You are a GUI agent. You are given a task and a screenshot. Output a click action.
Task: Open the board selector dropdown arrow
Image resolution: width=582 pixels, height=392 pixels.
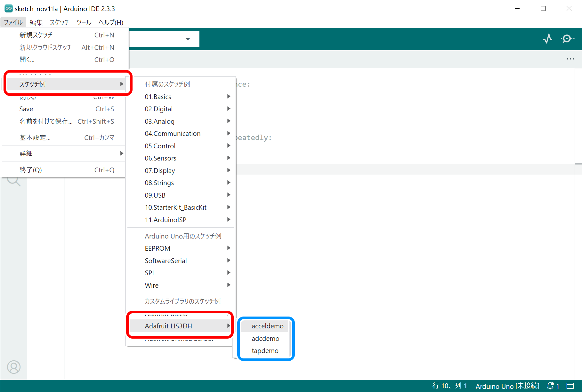point(188,39)
